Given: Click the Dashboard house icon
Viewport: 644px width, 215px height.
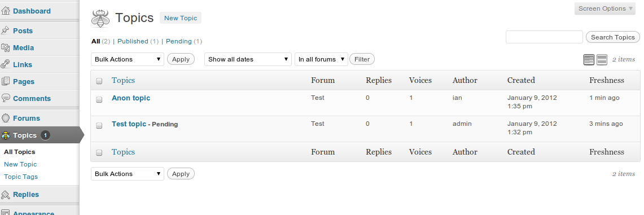Looking at the screenshot, I should point(5,11).
